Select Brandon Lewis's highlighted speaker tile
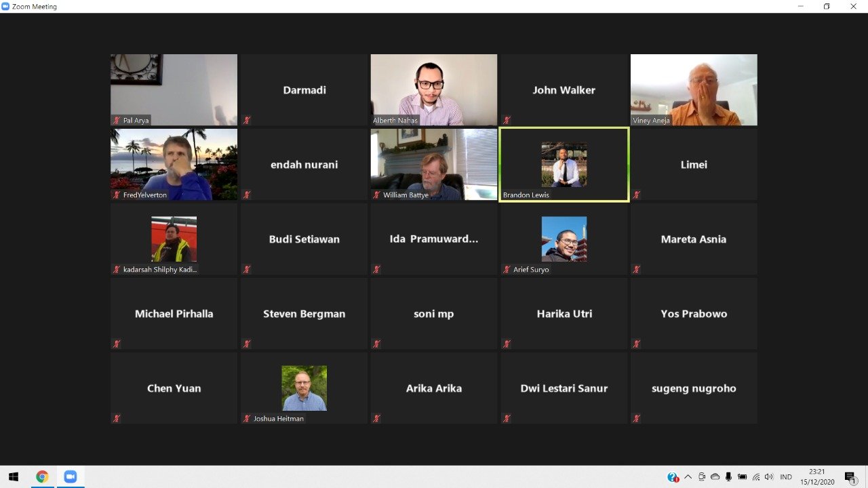 [x=564, y=164]
